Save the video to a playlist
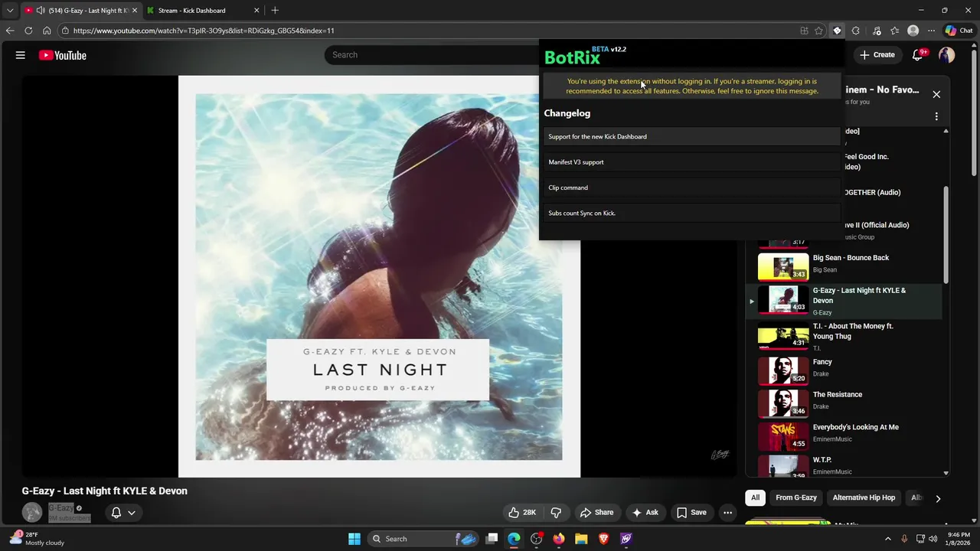 (x=691, y=512)
